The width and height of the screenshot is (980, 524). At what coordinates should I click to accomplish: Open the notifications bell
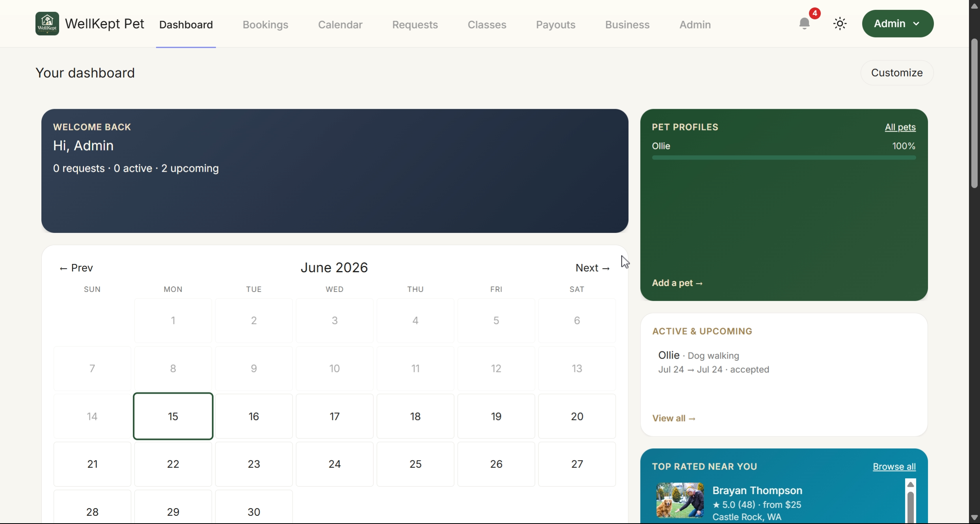coord(805,24)
